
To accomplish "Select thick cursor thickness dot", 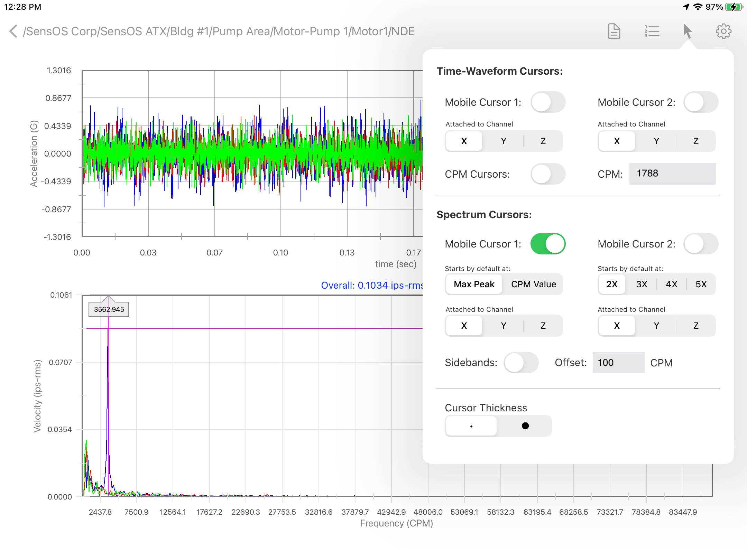I will tap(525, 426).
